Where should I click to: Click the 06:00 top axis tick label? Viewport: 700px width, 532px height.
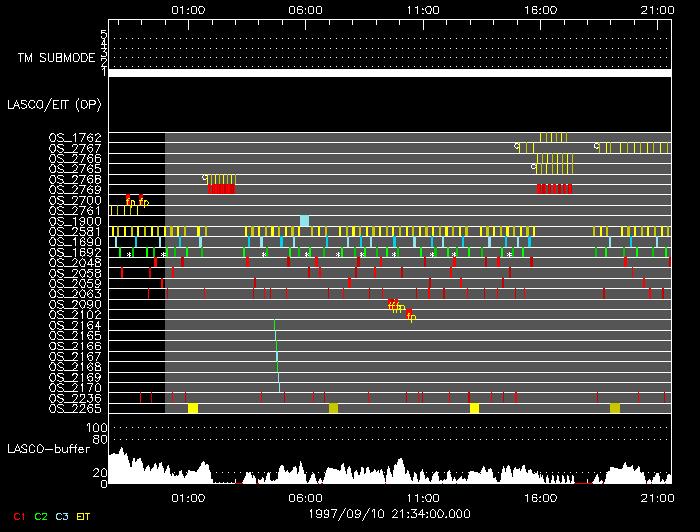305,9
